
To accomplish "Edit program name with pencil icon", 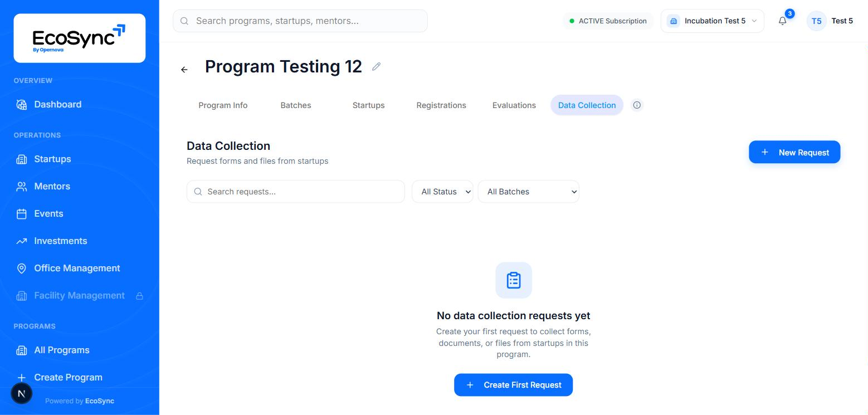I will [x=376, y=67].
